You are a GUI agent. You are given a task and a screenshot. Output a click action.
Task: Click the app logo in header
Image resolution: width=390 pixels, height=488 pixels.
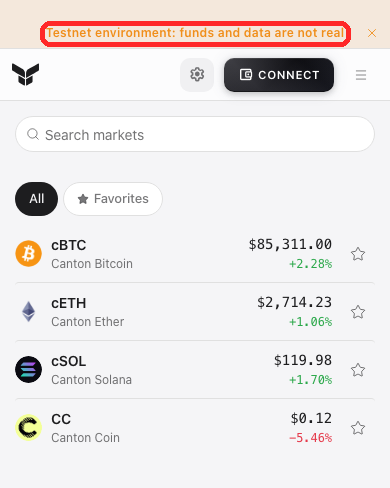point(26,74)
